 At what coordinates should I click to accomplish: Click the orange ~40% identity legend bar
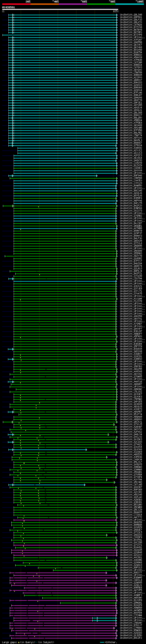pyautogui.click(x=45, y=4)
